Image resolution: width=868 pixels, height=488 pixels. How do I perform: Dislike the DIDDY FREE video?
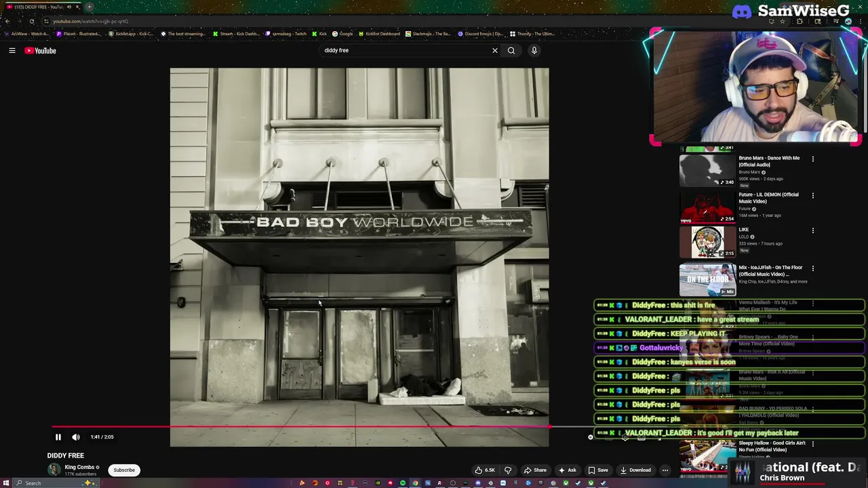pos(508,470)
